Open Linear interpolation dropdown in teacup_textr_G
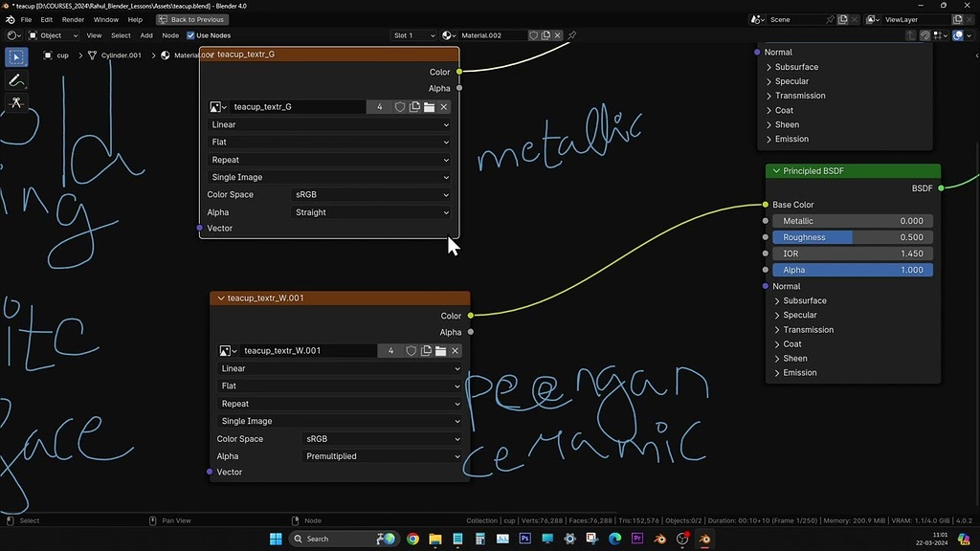 click(x=329, y=124)
